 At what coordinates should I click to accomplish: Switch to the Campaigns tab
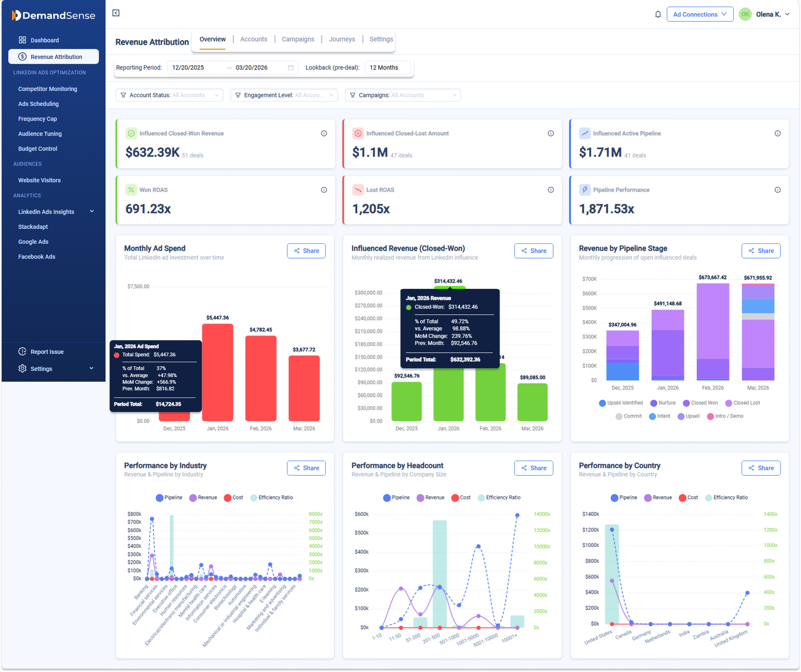point(298,39)
